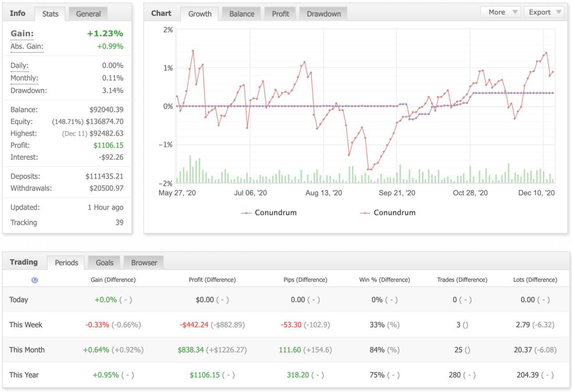Screen dimensions: 572x392
Task: Select the Growth chart tab
Action: (200, 14)
